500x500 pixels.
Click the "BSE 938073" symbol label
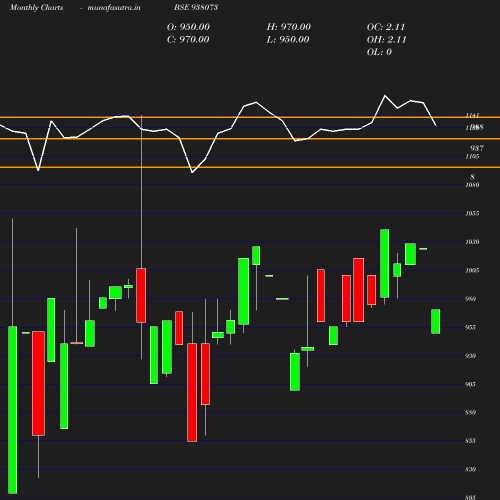(196, 7)
